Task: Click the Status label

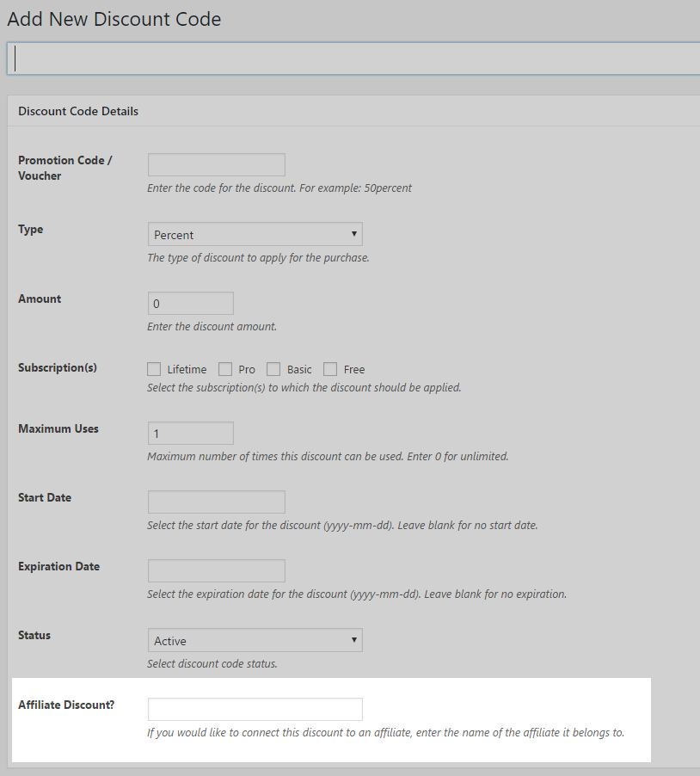Action: coord(34,635)
